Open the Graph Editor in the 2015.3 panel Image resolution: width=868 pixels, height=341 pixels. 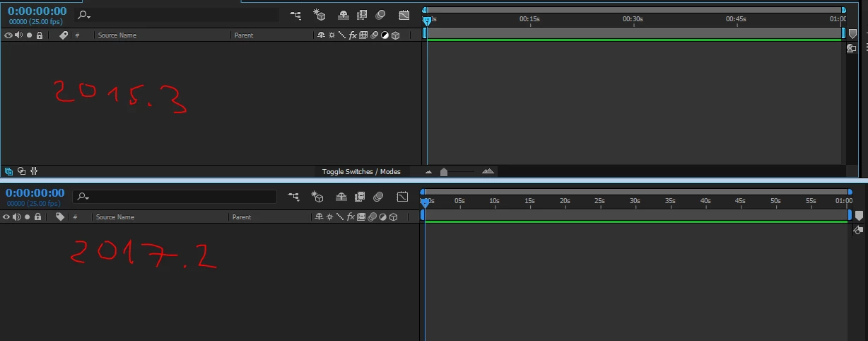click(404, 15)
